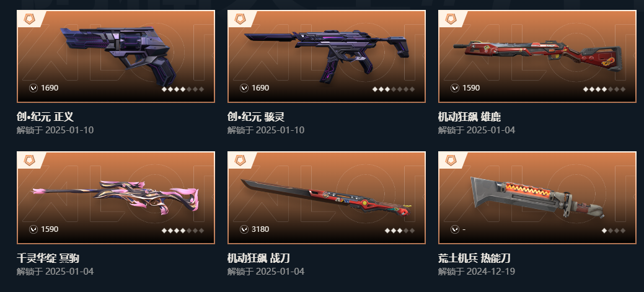Screen dimensions: 644x292
Task: Select the red 雄鹿 rifle skin image
Action: point(537,56)
